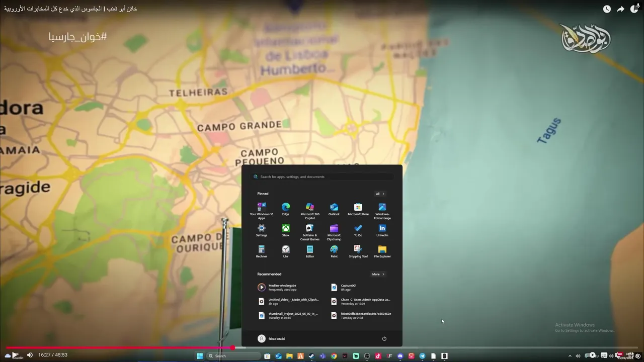Open Steam from the taskbar
The height and width of the screenshot is (362, 644).
[311, 356]
